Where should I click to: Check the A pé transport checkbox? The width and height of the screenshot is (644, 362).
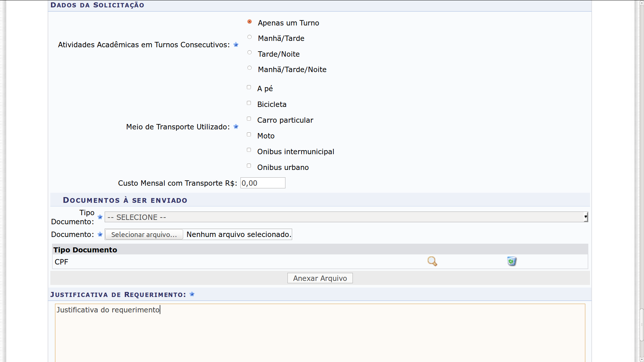[x=249, y=87]
